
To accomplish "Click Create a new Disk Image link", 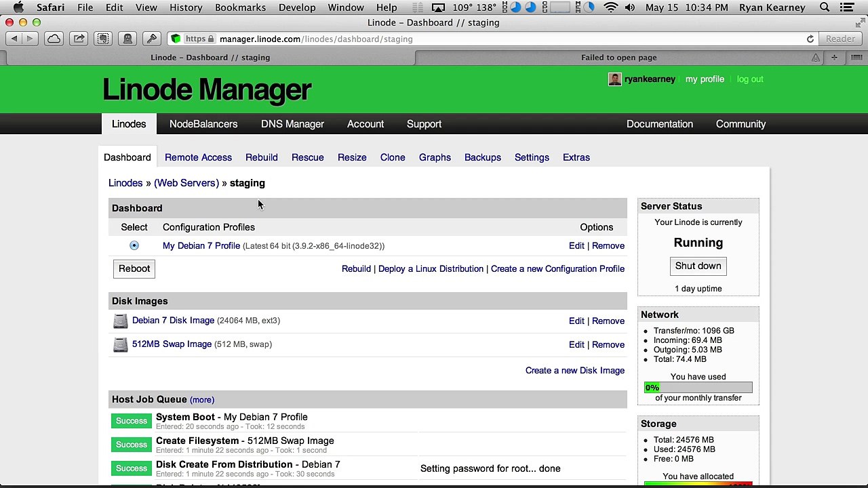I will (x=575, y=370).
